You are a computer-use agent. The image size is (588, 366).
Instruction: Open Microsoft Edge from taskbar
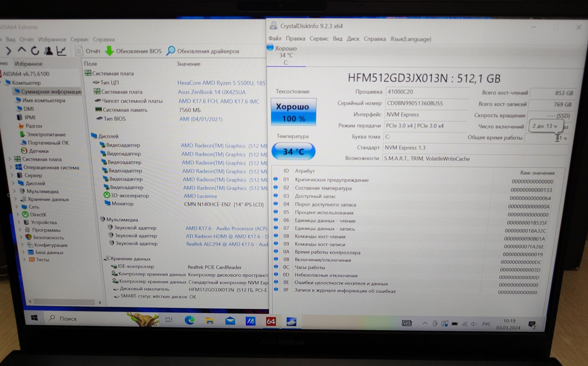pos(190,320)
